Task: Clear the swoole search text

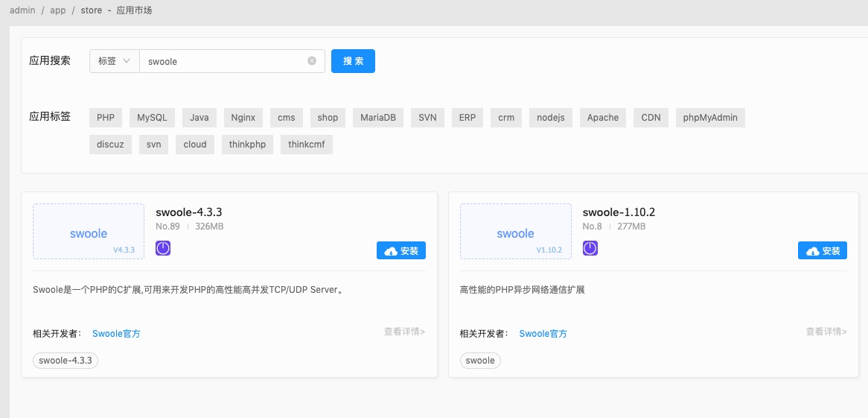Action: [312, 61]
